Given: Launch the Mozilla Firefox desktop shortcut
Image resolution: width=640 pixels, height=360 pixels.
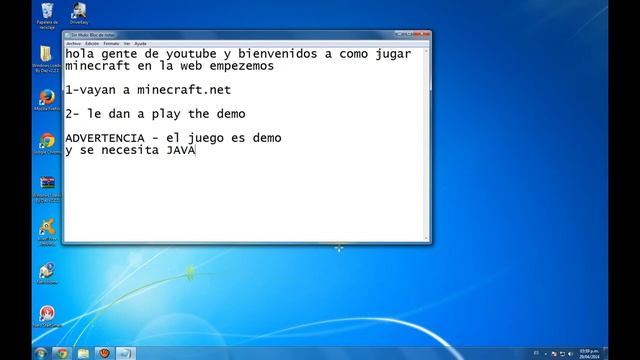Looking at the screenshot, I should click(x=47, y=100).
